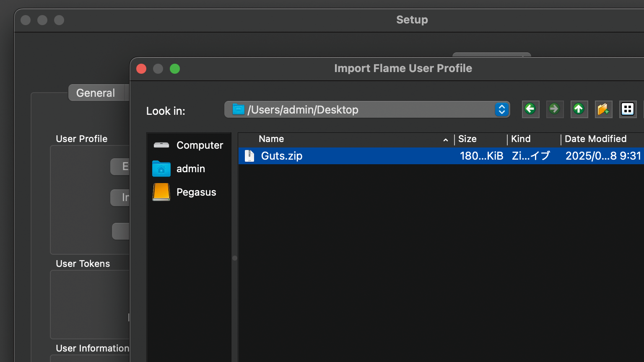Select Computer in the sidebar

click(x=189, y=145)
